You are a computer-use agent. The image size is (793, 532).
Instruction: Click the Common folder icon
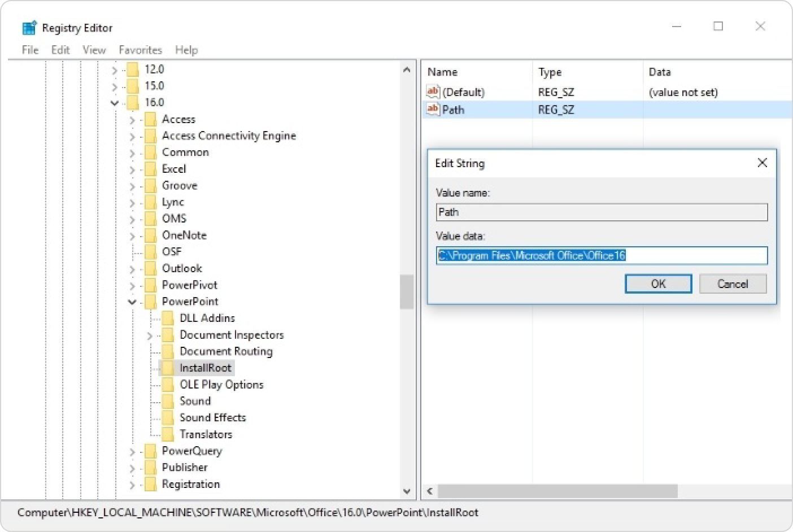150,152
